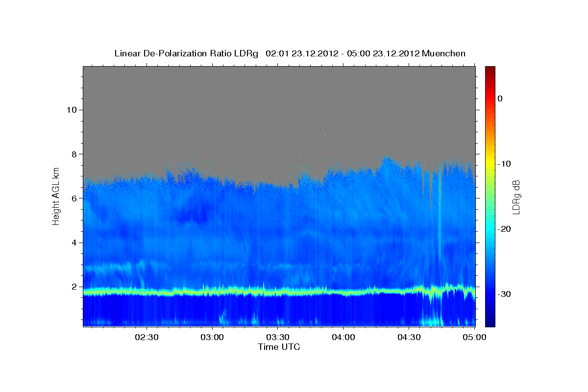Click the height tick label '6'
This screenshot has height=392, width=588.
[73, 198]
